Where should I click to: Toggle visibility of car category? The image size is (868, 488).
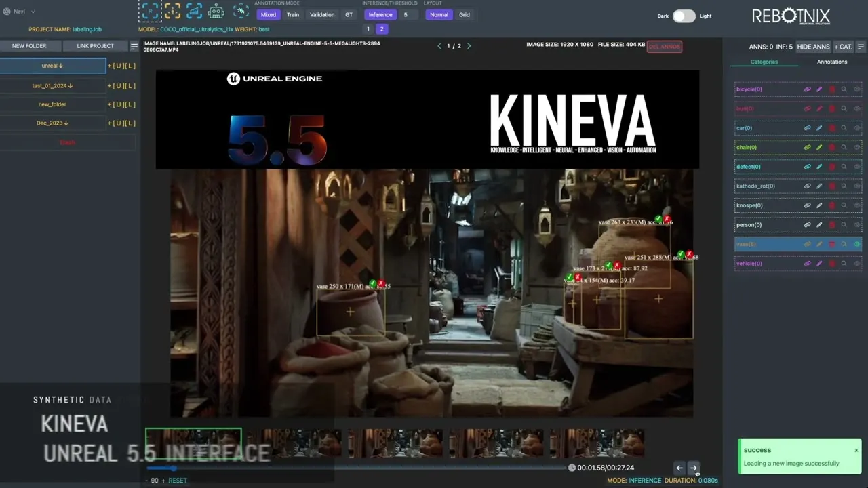coord(856,128)
